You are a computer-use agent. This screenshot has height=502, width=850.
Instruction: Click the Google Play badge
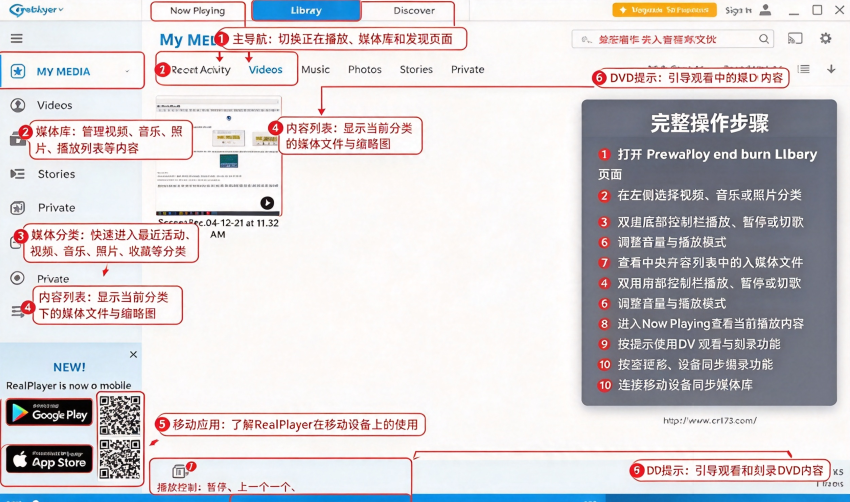click(x=49, y=413)
